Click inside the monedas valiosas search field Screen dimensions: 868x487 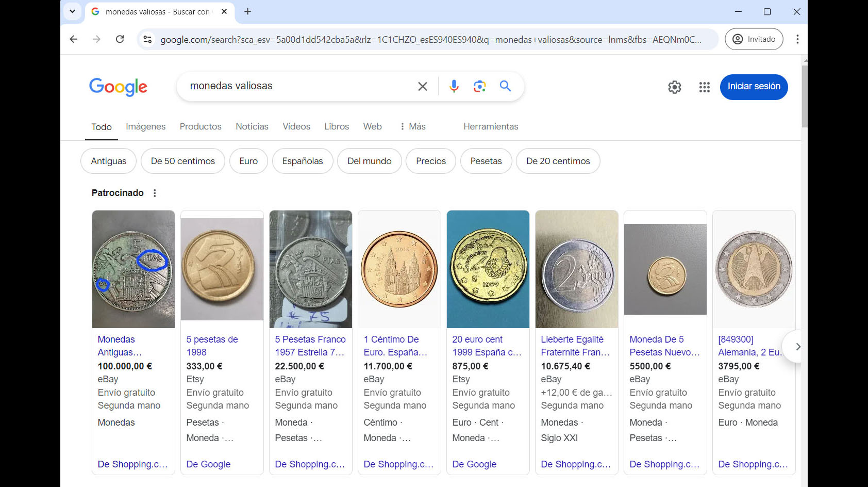click(x=299, y=86)
